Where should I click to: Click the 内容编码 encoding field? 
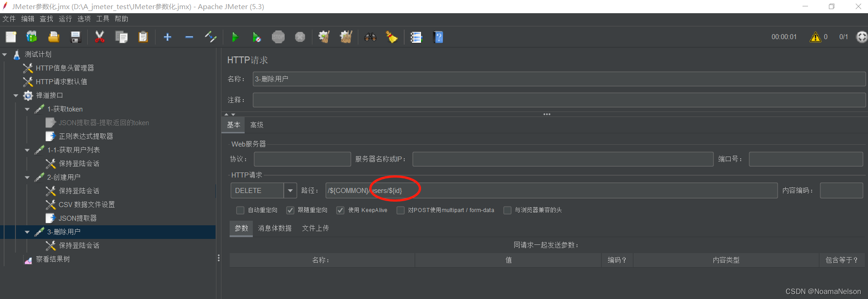pyautogui.click(x=841, y=191)
